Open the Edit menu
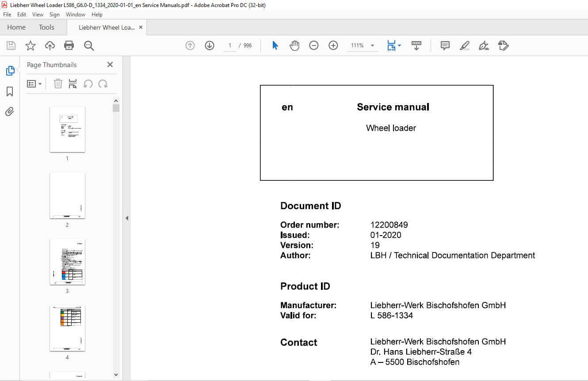Viewport: 588px width, 381px height. (x=22, y=15)
